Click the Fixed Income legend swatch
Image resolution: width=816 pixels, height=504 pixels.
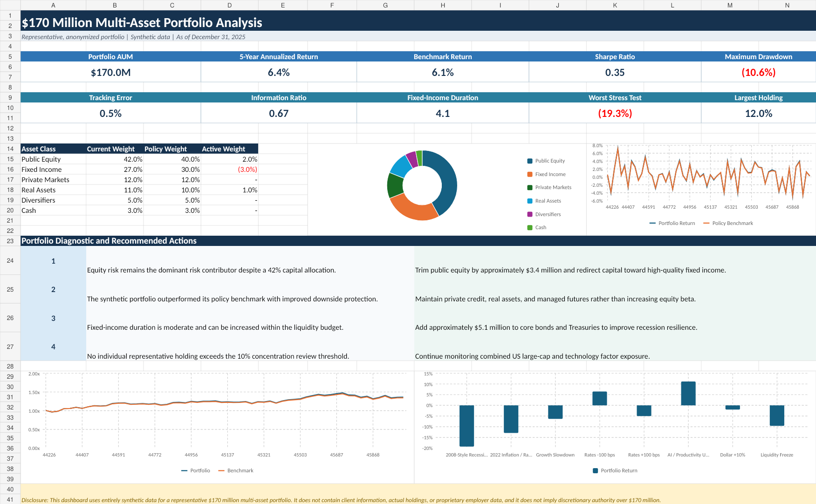pos(529,174)
